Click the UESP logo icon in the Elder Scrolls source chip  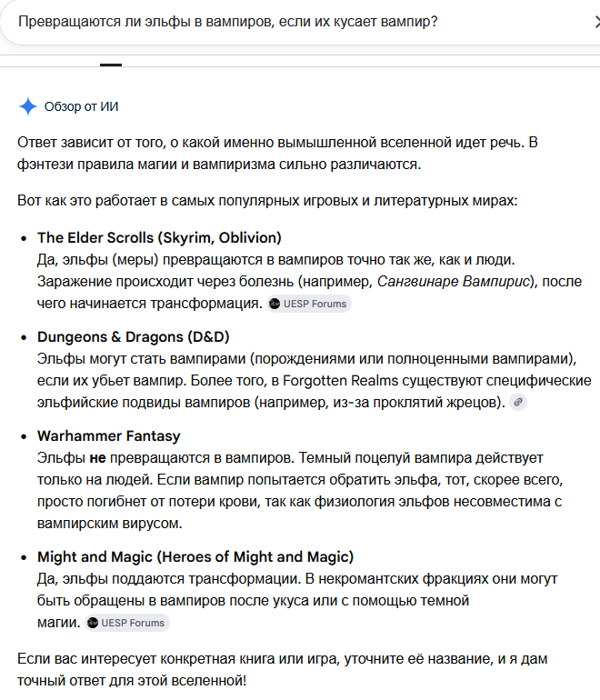275,304
